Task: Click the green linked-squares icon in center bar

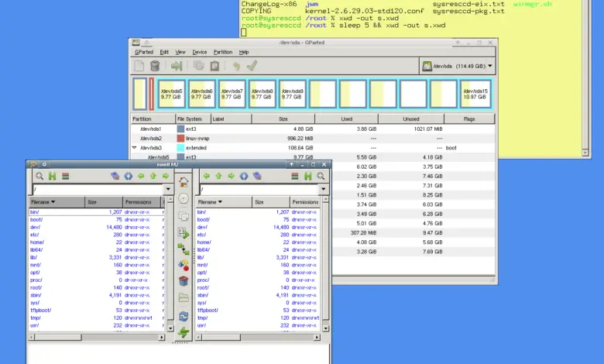Action: (x=184, y=249)
